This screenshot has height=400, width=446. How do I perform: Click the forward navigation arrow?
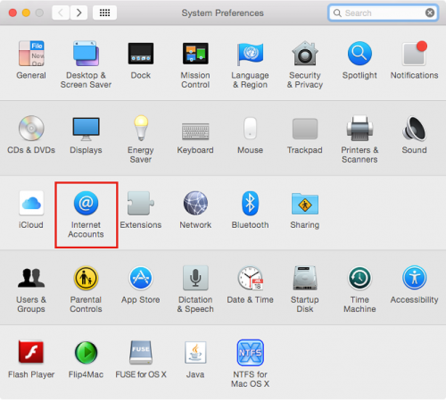tap(79, 13)
